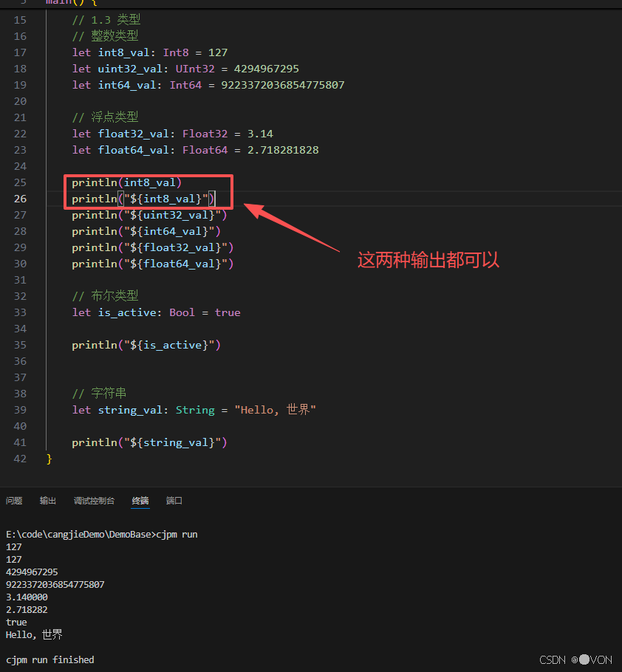This screenshot has width=622, height=672.
Task: Click the terminal output 4294967295
Action: tap(32, 572)
